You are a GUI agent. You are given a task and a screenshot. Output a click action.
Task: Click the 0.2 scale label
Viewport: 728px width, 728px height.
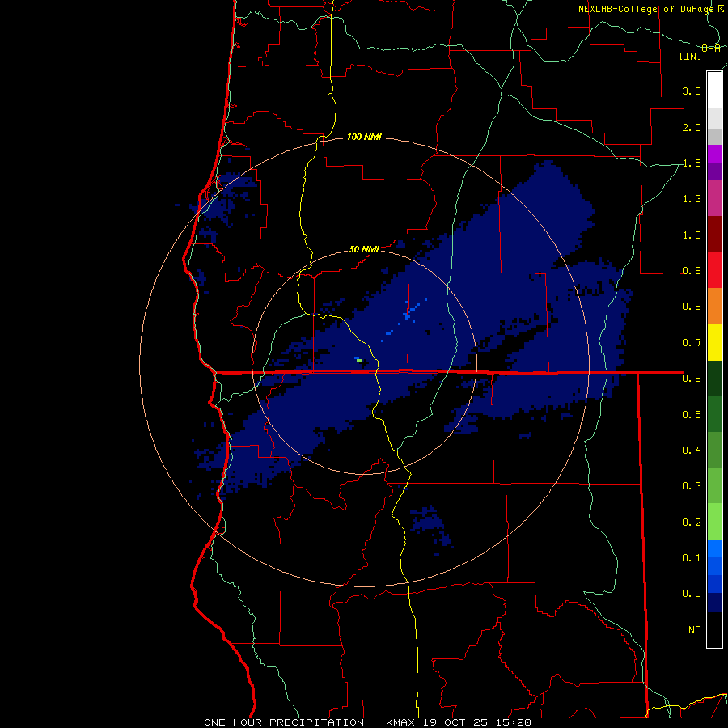692,522
